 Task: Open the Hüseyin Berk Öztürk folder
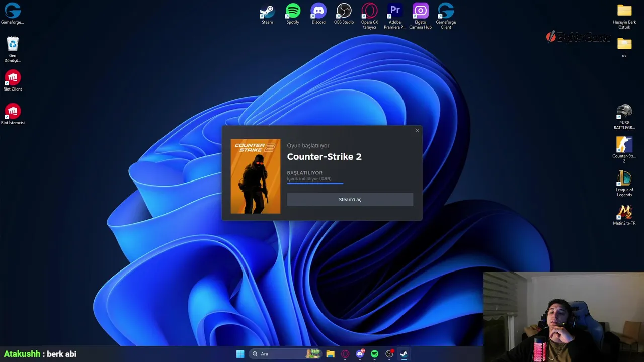[624, 16]
